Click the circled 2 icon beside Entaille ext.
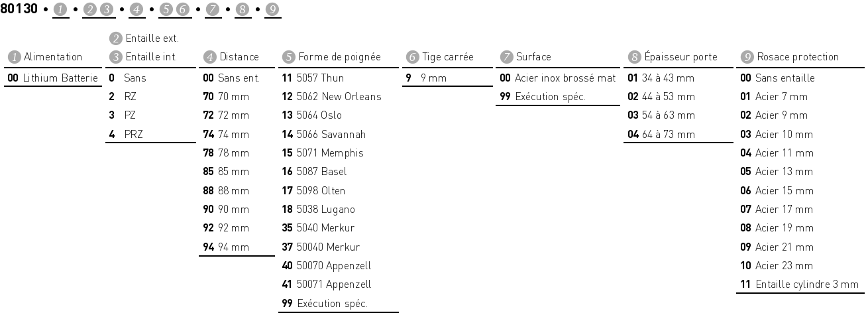The image size is (868, 313). [x=115, y=38]
